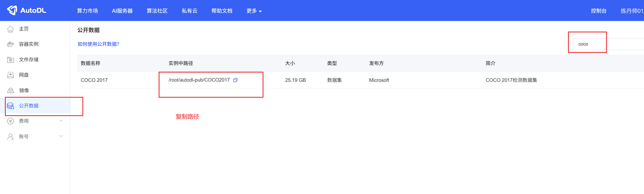Open the 如何使用公开数据? help link
This screenshot has height=194, width=644.
(98, 44)
